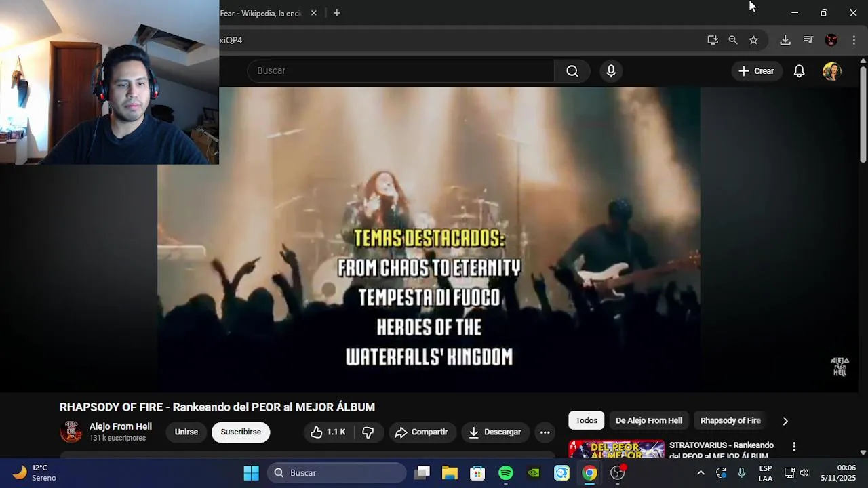Open the ESP LAA language switcher
The height and width of the screenshot is (488, 868).
click(x=766, y=473)
